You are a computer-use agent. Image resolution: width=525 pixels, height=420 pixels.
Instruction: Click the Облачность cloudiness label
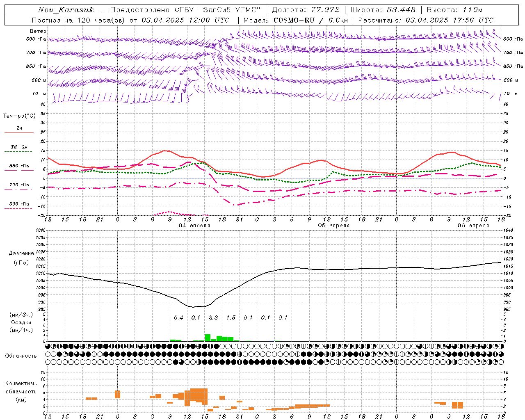pyautogui.click(x=21, y=356)
